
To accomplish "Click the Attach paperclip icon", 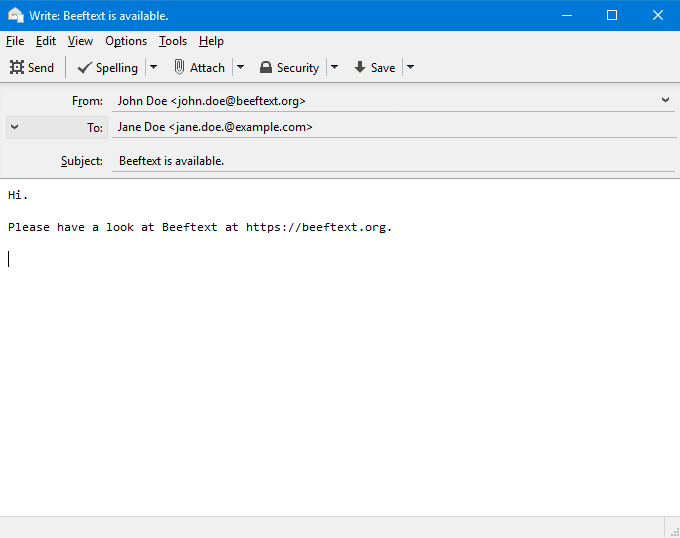I will tap(179, 67).
